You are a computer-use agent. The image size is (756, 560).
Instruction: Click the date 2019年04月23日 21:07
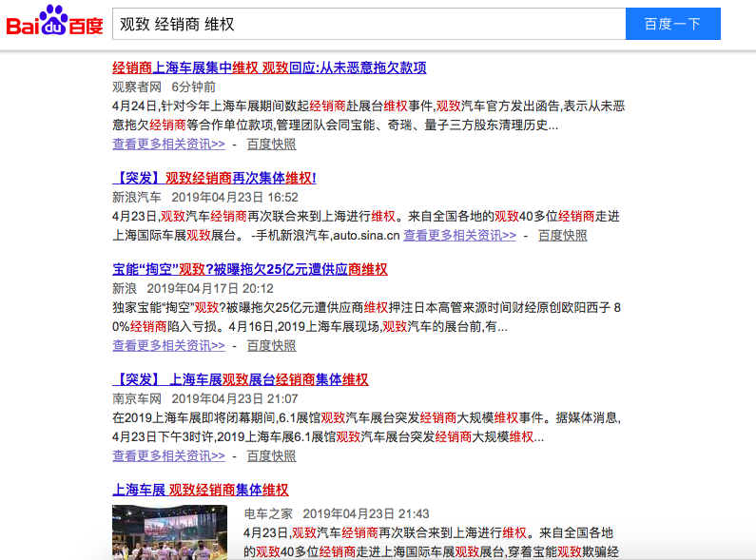tap(235, 398)
